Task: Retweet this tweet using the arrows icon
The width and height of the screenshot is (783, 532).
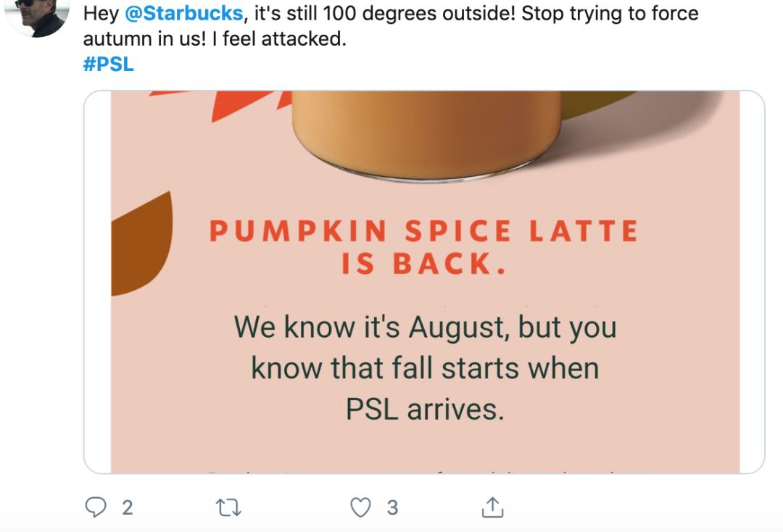Action: click(228, 507)
